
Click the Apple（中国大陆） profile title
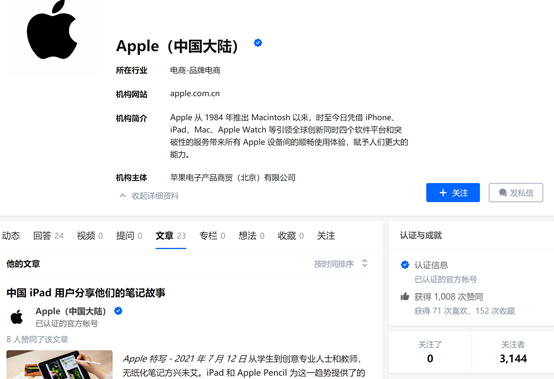(177, 46)
